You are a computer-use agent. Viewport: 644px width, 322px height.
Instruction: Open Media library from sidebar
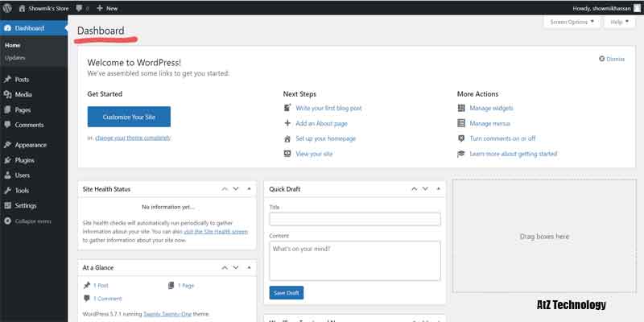click(x=23, y=94)
